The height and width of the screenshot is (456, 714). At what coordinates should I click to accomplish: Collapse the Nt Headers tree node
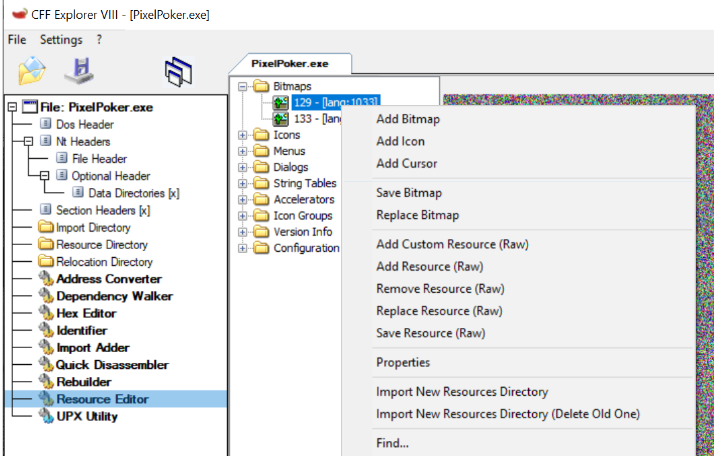tap(28, 141)
